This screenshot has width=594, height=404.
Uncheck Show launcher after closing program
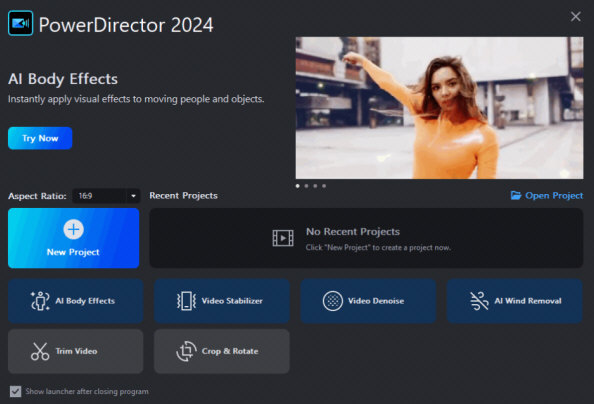pos(16,391)
